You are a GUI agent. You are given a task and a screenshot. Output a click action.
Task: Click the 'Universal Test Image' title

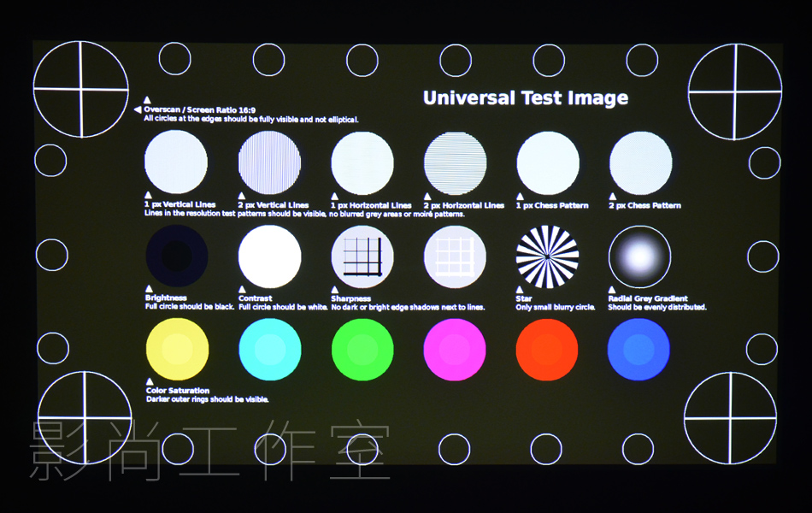(526, 98)
